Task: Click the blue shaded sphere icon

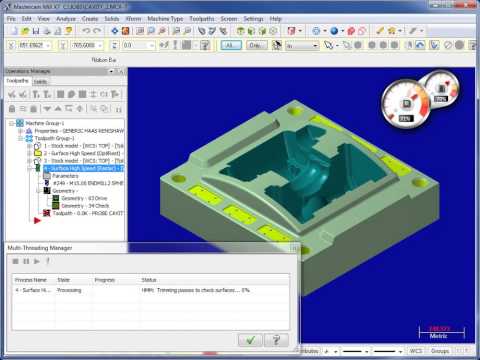Action: click(334, 31)
